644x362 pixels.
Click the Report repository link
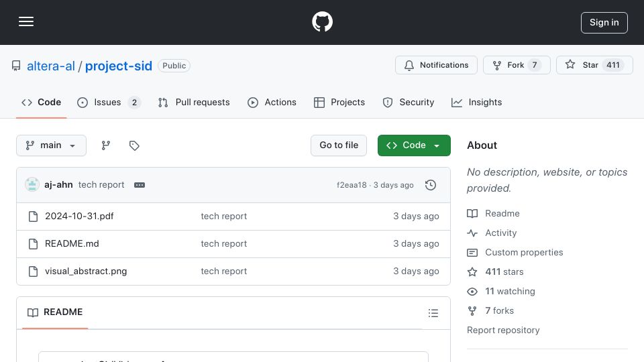coord(503,330)
